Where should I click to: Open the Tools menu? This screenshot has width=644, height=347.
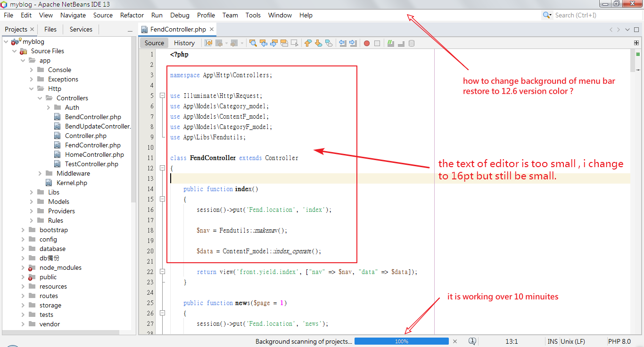coord(253,15)
